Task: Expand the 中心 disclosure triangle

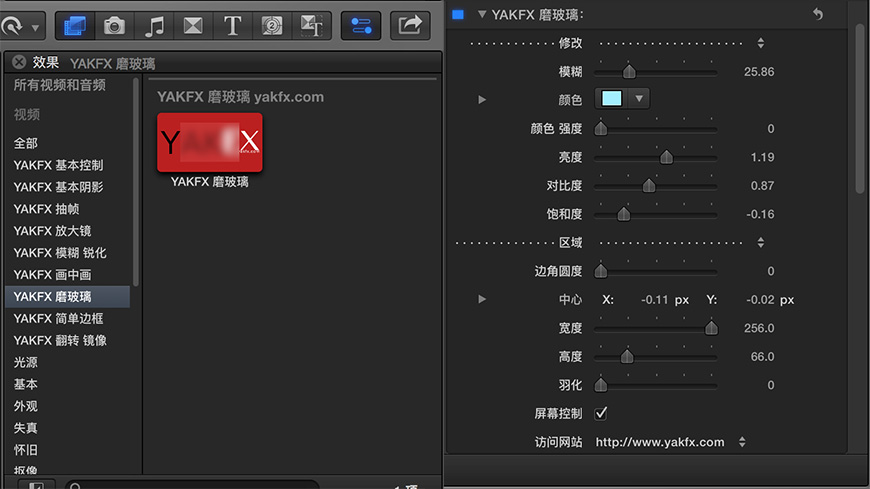Action: [482, 299]
